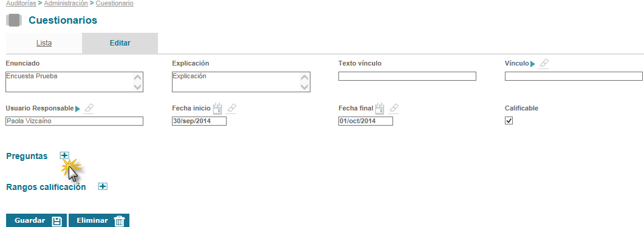Clear Usuario Responsable with the eraser icon

(x=89, y=109)
